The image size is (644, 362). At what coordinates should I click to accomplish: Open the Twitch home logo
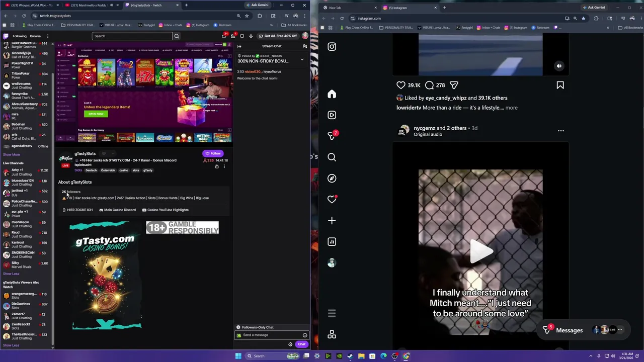(6, 36)
